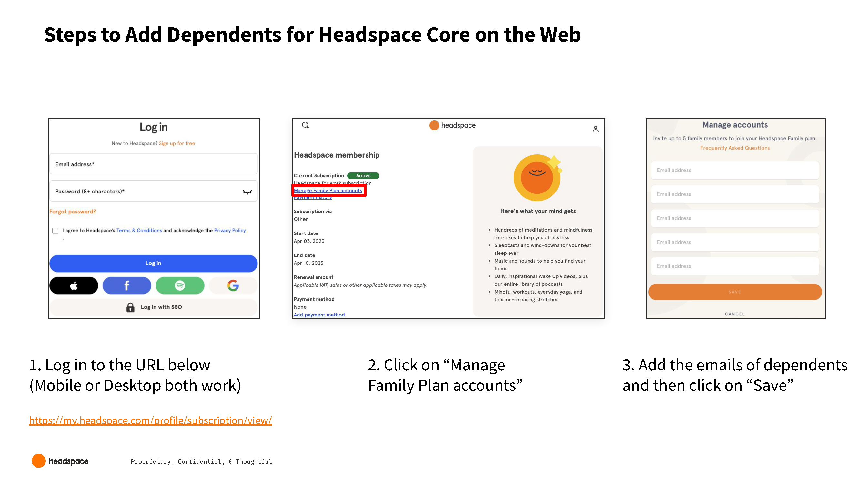Open the Sign up for free link

coord(177,143)
